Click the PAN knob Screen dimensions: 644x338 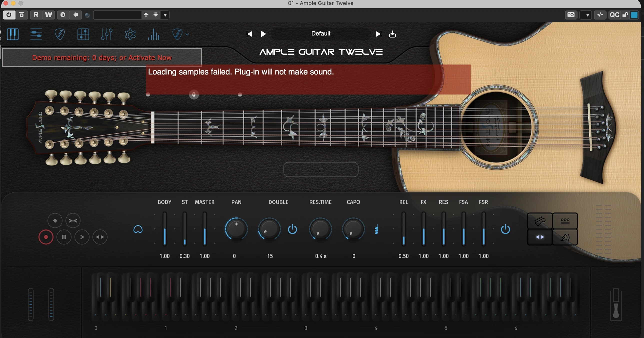coord(236,228)
